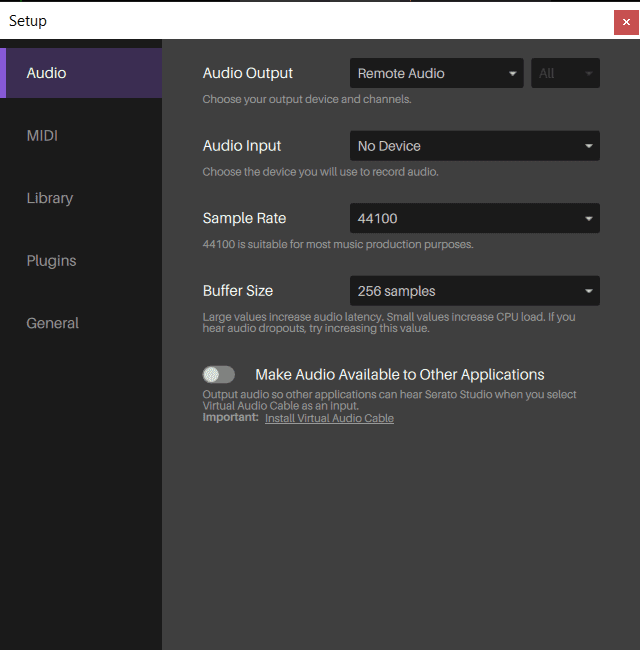
Task: Click the arrow icon on 256 samples field
Action: click(589, 292)
